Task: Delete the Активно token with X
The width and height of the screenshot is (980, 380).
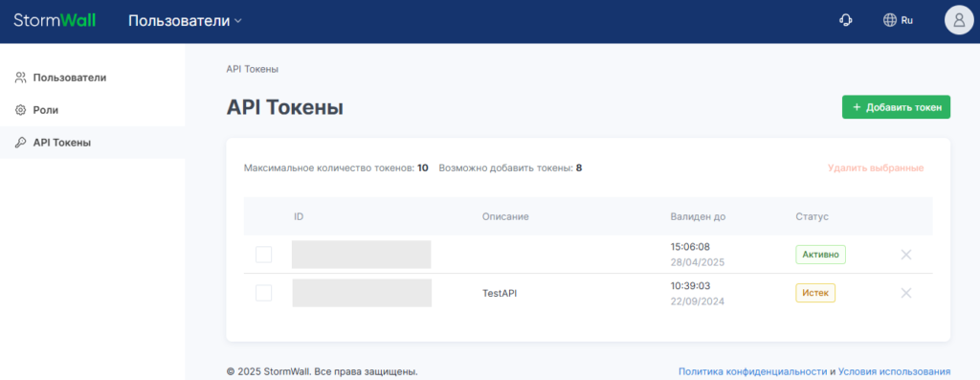Action: tap(905, 255)
